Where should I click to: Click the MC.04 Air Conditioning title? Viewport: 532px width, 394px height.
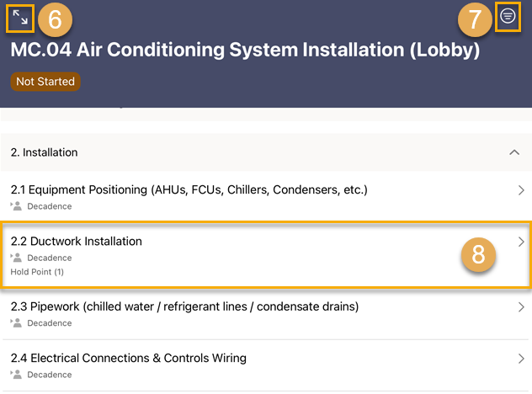click(244, 50)
